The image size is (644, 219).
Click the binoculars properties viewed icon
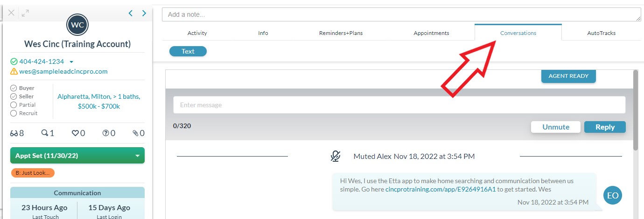14,133
